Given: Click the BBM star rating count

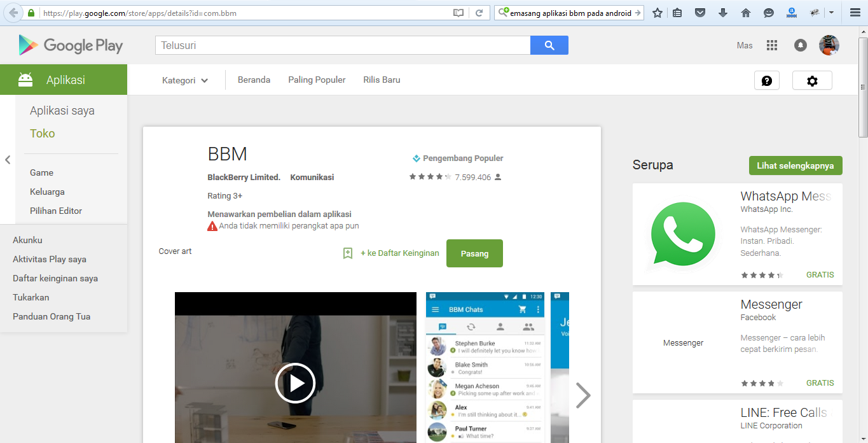Looking at the screenshot, I should point(473,177).
